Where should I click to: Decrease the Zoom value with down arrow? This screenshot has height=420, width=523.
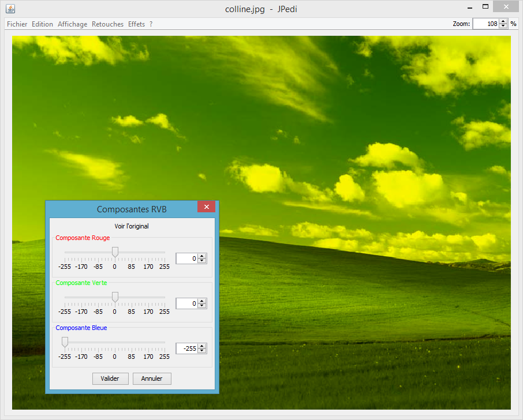[x=503, y=26]
